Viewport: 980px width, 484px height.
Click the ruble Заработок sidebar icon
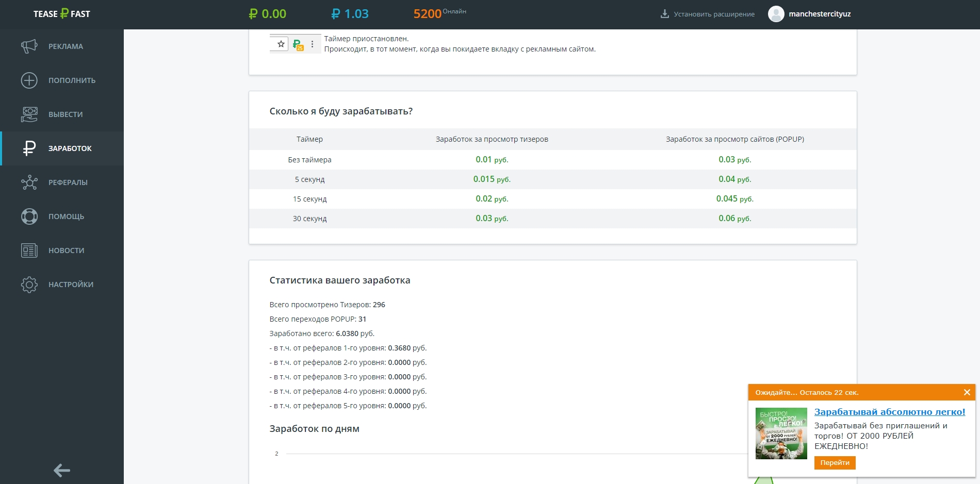[x=29, y=148]
